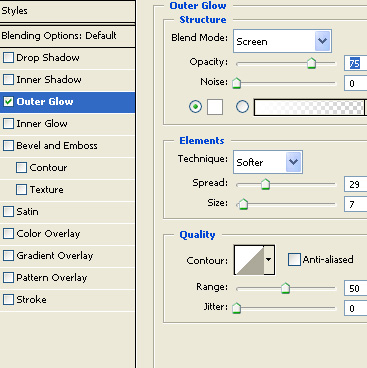
Task: Enable the Inner Glow checkbox
Action: [8, 124]
